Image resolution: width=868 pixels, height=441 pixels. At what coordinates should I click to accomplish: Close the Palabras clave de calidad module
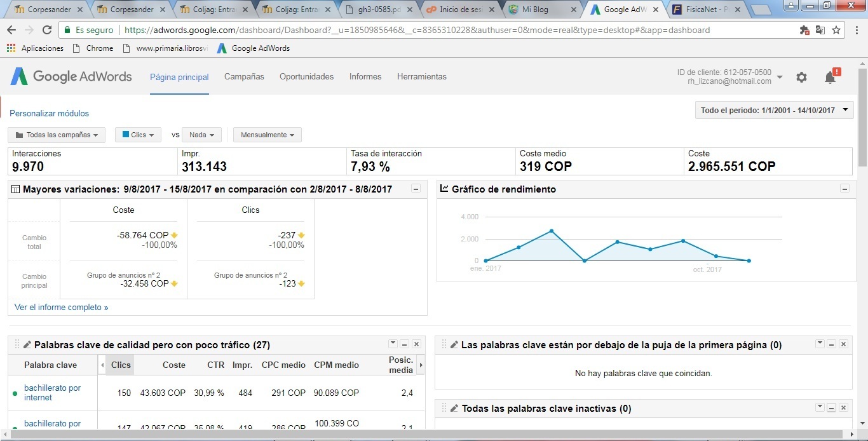click(416, 344)
